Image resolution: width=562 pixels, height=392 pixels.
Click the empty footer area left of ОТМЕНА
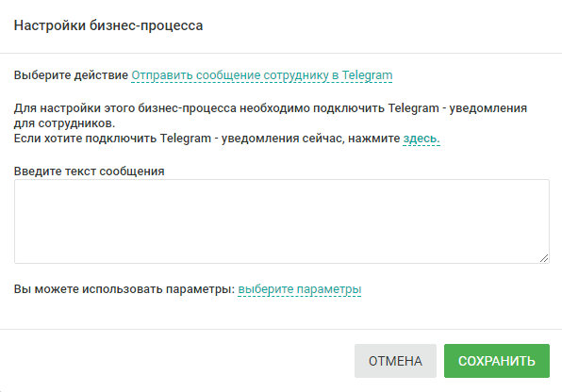[175, 361]
